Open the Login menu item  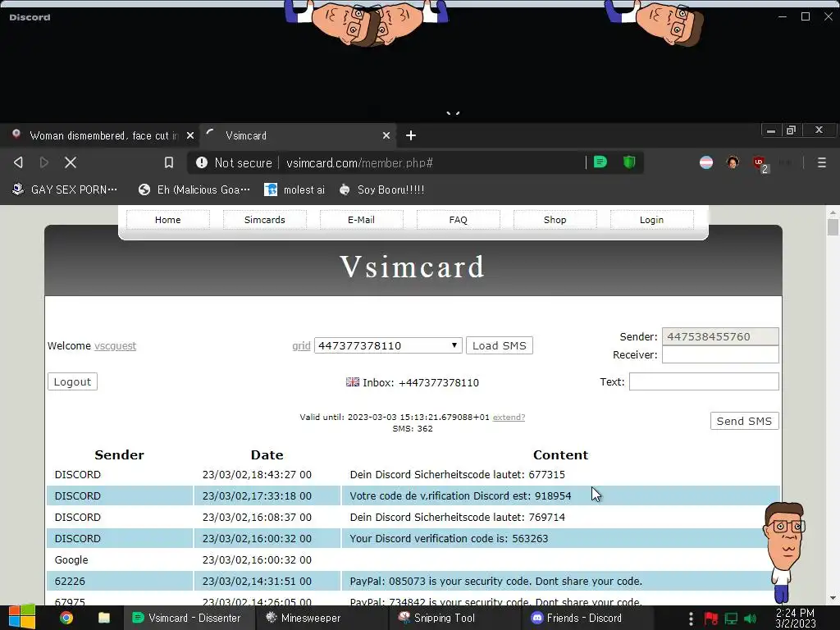click(651, 220)
